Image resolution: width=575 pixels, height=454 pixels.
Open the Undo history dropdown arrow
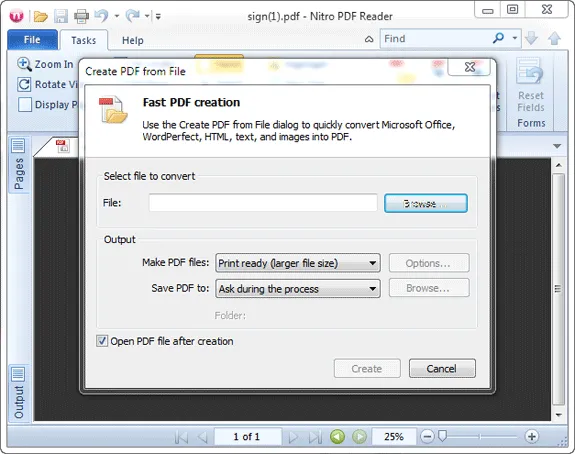tap(117, 16)
